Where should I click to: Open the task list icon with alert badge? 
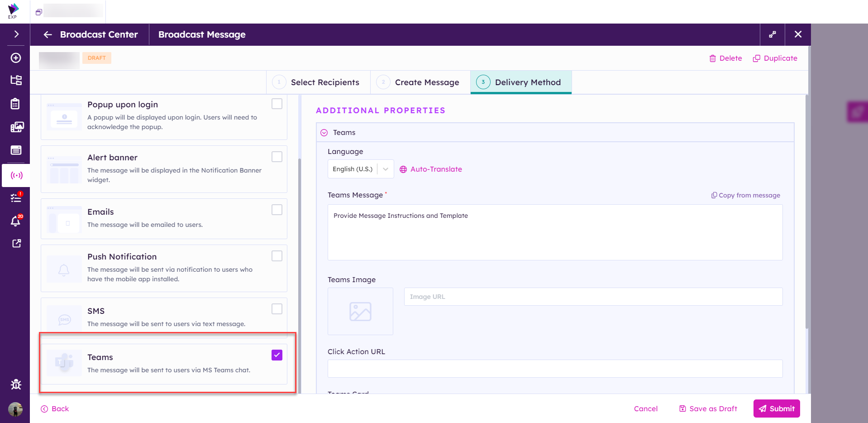click(x=16, y=198)
